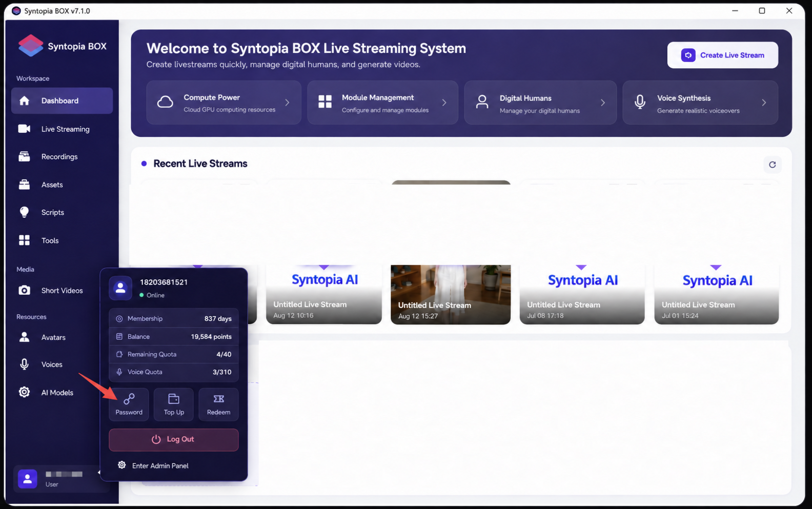Viewport: 812px width, 509px height.
Task: Go to Recordings in sidebar
Action: (x=62, y=157)
